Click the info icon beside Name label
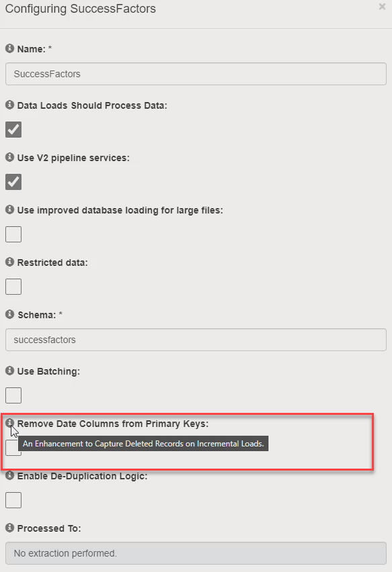 (x=10, y=48)
